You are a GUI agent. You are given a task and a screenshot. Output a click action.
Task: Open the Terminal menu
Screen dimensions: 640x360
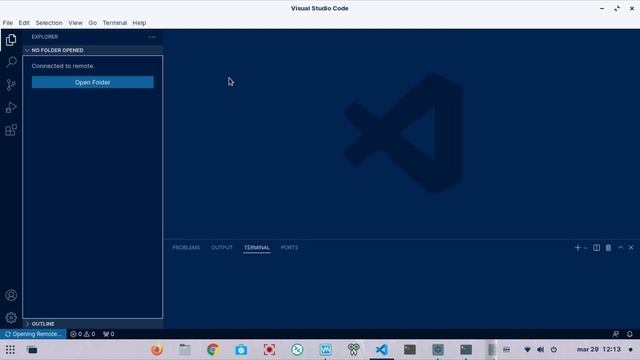[115, 23]
